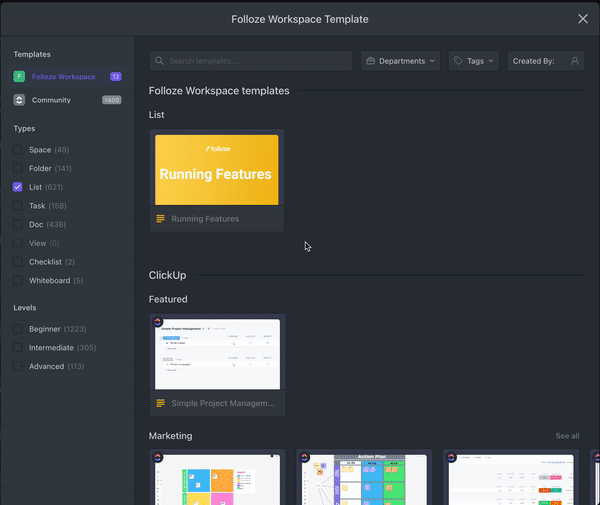The height and width of the screenshot is (505, 600).
Task: Uncheck the List type filter
Action: [x=18, y=187]
